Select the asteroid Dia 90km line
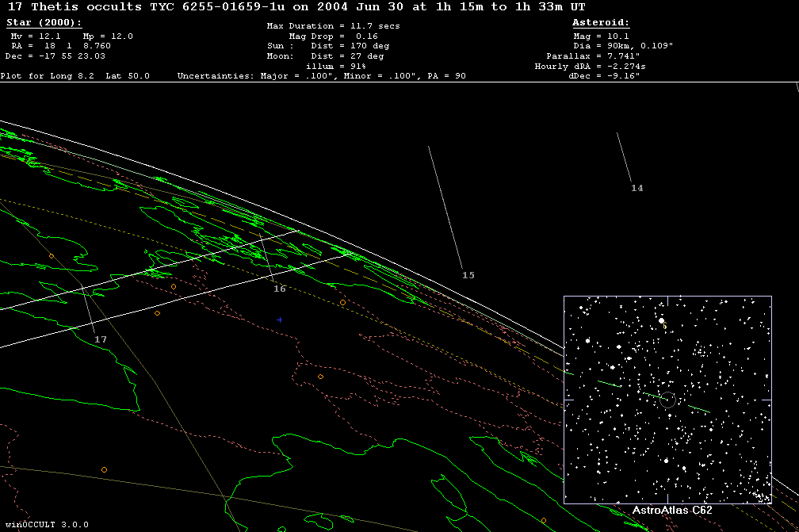The width and height of the screenshot is (799, 532). click(x=623, y=46)
